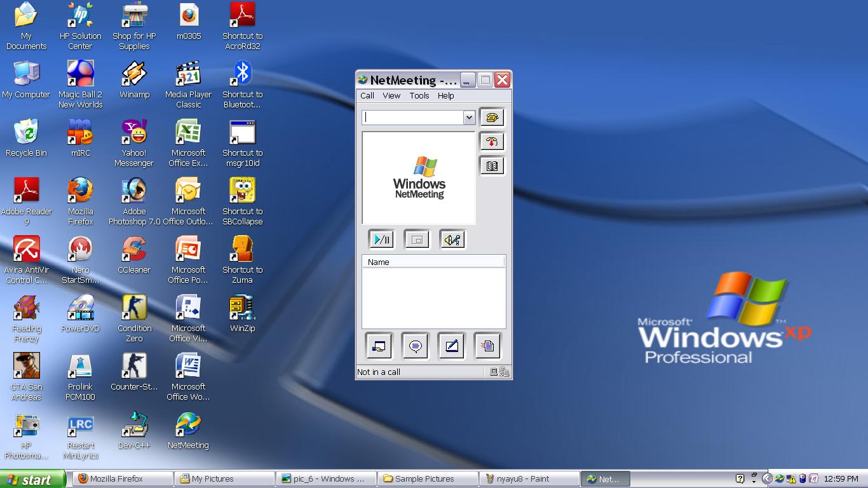
Task: Select the Shortcut to Bluetooth desktop icon
Action: [x=243, y=85]
